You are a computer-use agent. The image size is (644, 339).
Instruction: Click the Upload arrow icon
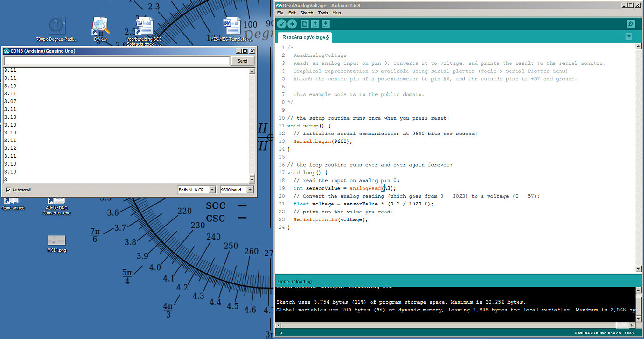point(293,24)
